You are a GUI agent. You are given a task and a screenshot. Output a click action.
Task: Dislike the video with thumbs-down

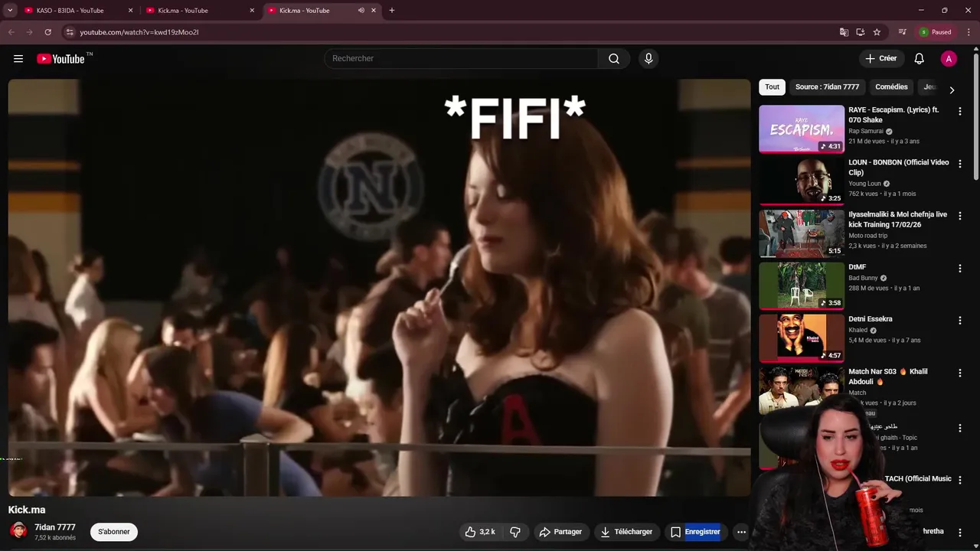click(515, 532)
